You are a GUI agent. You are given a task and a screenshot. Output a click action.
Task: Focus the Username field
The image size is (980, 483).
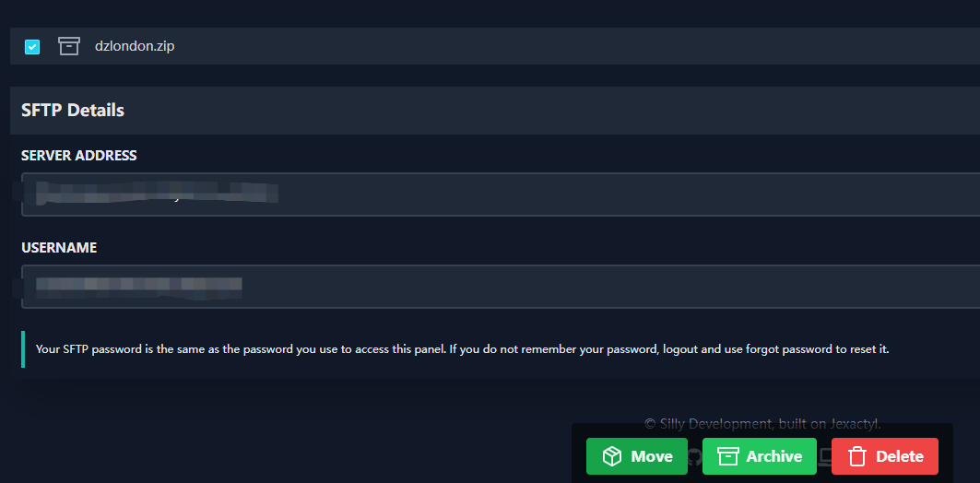click(x=501, y=287)
